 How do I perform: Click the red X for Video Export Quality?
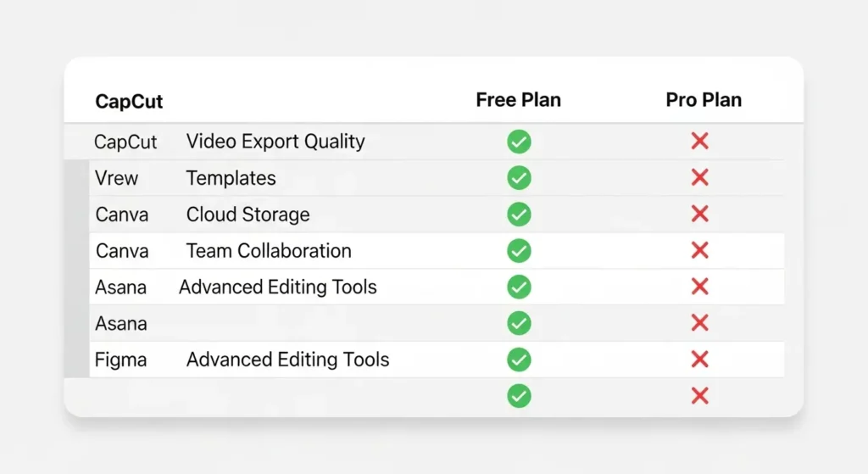[699, 142]
